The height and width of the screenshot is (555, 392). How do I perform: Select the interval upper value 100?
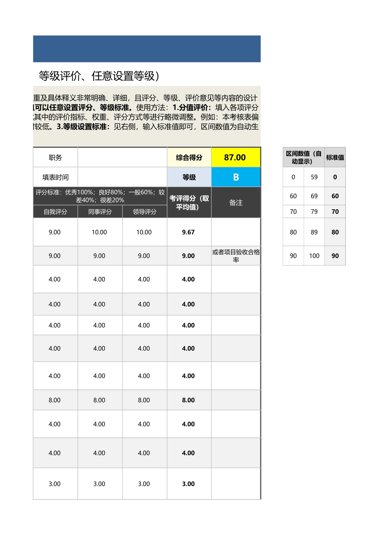(x=314, y=256)
